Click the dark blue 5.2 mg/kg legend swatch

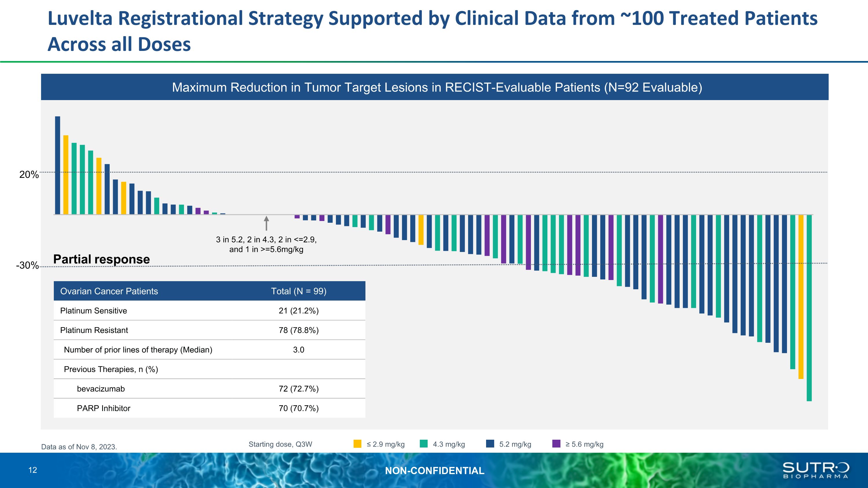tap(490, 443)
